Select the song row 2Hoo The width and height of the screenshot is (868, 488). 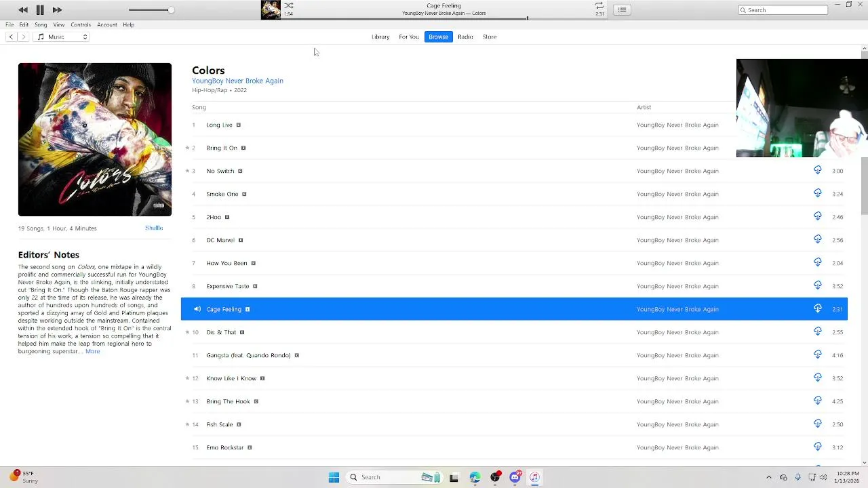coord(514,217)
